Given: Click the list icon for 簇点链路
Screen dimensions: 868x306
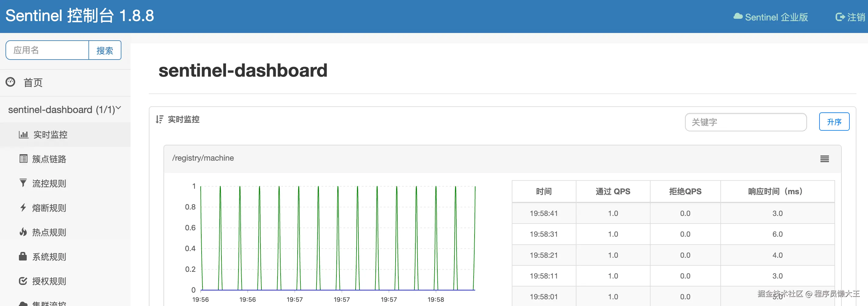Looking at the screenshot, I should (x=23, y=159).
